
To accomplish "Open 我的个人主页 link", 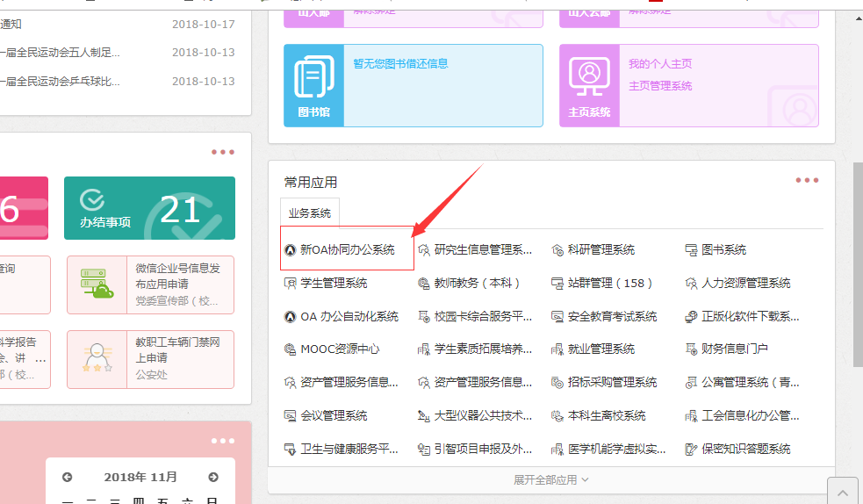I will pos(660,64).
